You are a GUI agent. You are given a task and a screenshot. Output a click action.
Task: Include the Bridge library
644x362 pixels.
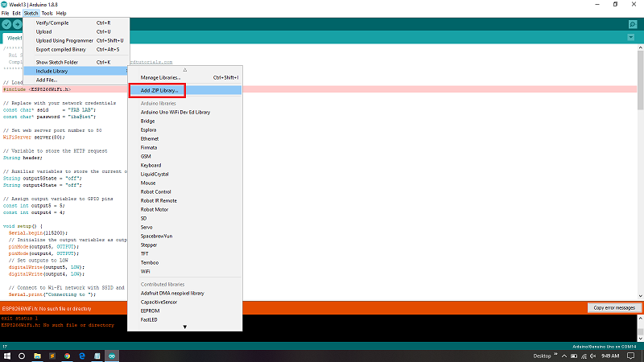click(x=185, y=121)
